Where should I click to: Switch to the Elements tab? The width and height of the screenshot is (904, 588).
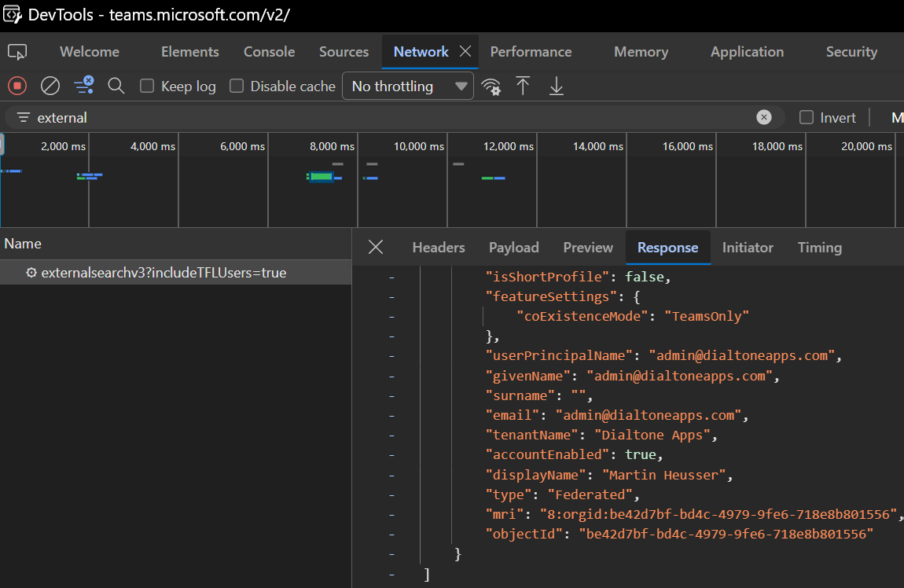point(190,52)
